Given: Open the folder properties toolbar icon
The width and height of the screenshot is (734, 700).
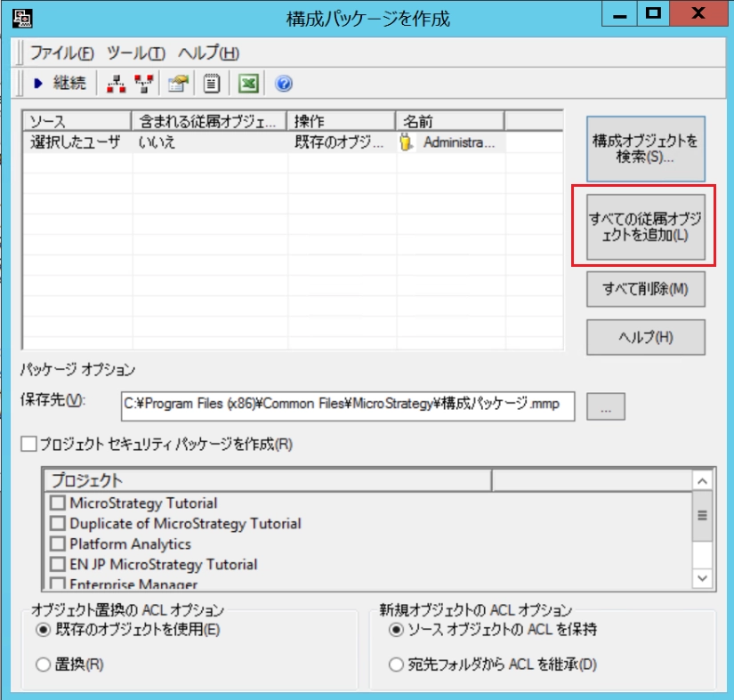Looking at the screenshot, I should click(178, 84).
